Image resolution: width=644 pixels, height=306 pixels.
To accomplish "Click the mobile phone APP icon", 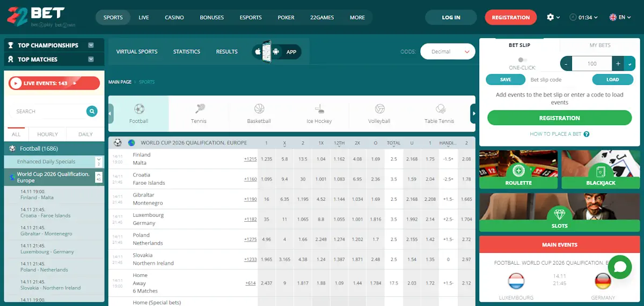I will (267, 52).
